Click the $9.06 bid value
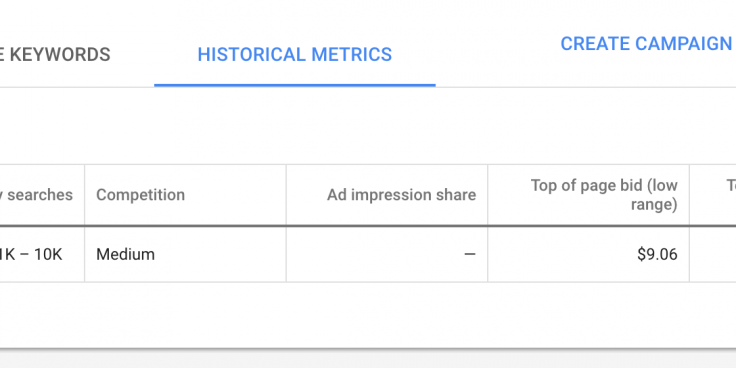Image resolution: width=736 pixels, height=368 pixels. pos(657,254)
